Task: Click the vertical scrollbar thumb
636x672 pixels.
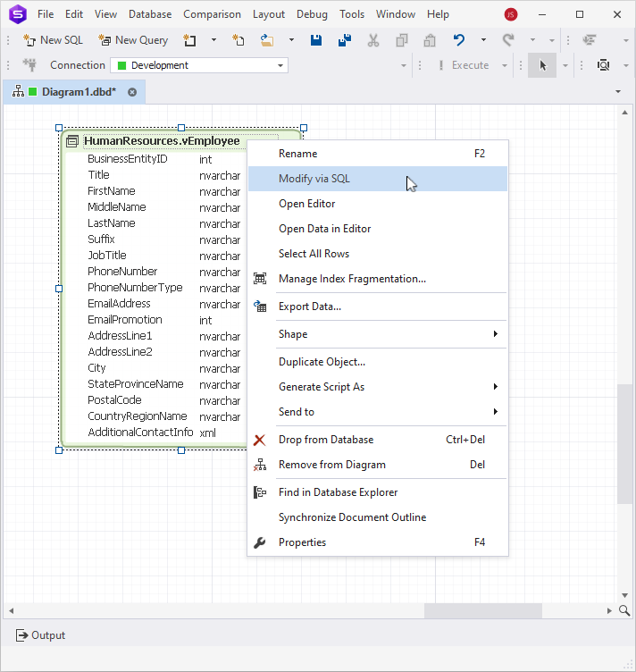Action: pyautogui.click(x=624, y=444)
